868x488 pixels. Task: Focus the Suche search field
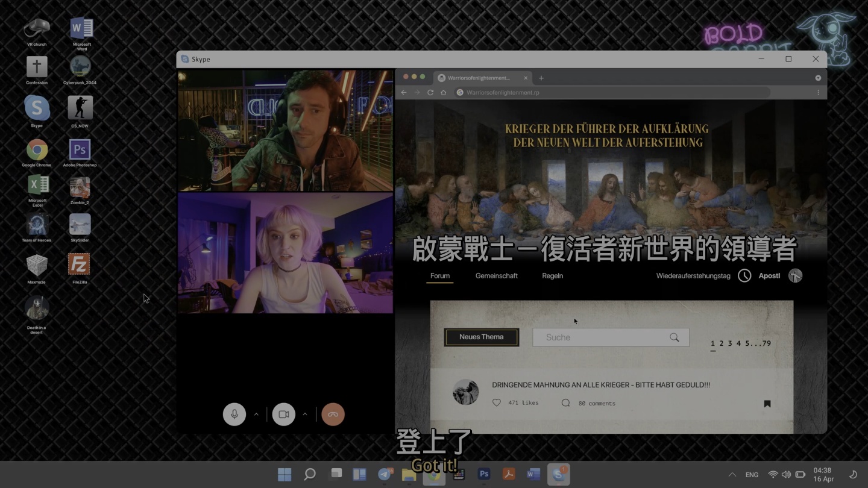click(611, 337)
